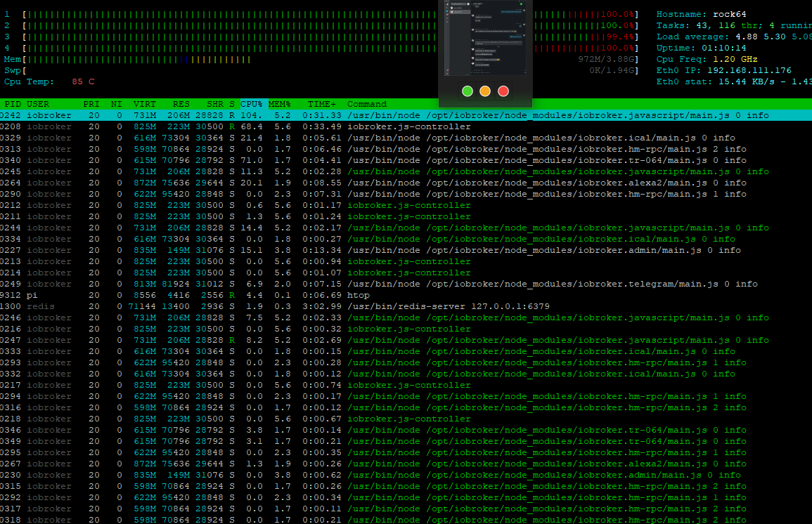Image resolution: width=812 pixels, height=524 pixels.
Task: Click the Uptime value 01:10:14
Action: (724, 48)
